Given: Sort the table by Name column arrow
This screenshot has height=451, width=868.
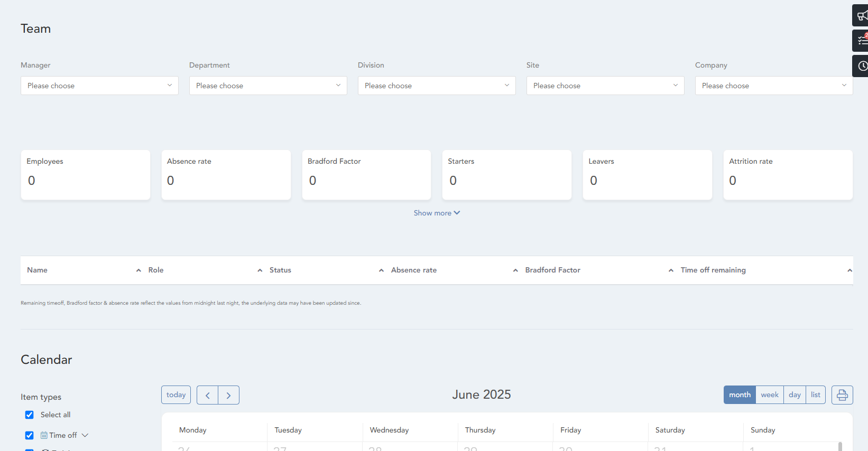Looking at the screenshot, I should [138, 270].
